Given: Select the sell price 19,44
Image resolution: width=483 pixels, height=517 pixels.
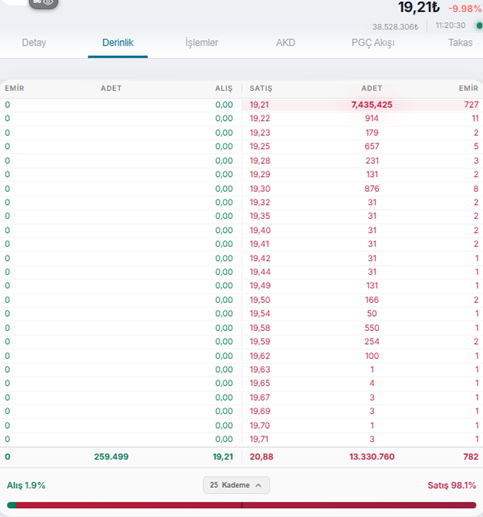Looking at the screenshot, I should click(x=260, y=272).
